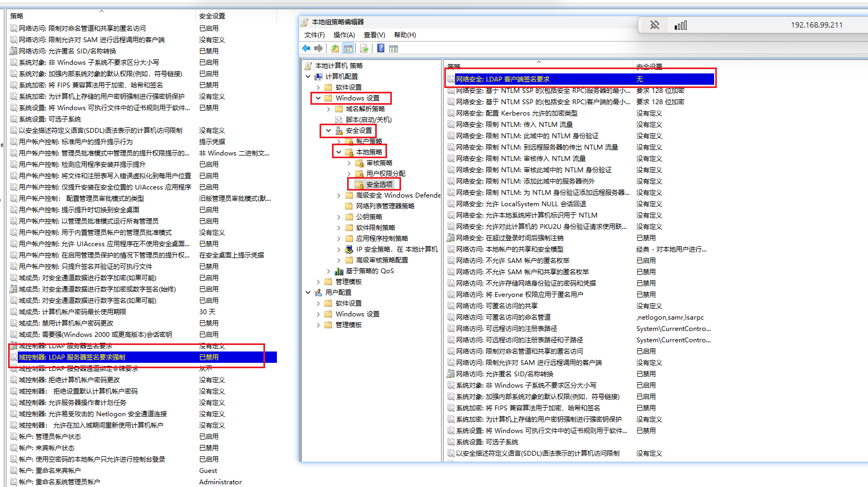
Task: Click the signal strength icon on connection bar
Action: pyautogui.click(x=681, y=25)
